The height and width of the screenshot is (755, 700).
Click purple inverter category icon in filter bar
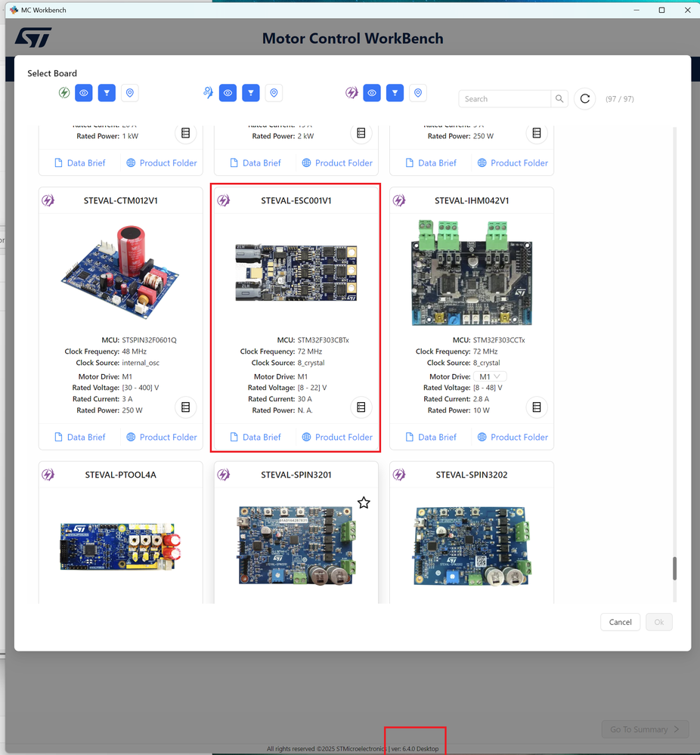pyautogui.click(x=352, y=92)
